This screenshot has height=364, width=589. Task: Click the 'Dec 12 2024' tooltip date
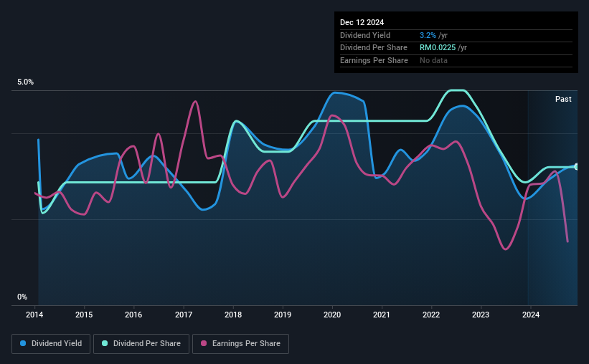click(362, 22)
